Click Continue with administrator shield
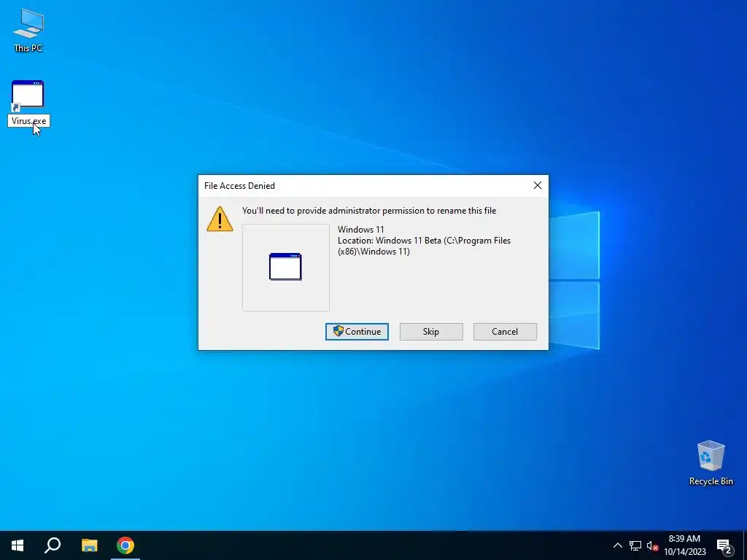 [x=357, y=332]
